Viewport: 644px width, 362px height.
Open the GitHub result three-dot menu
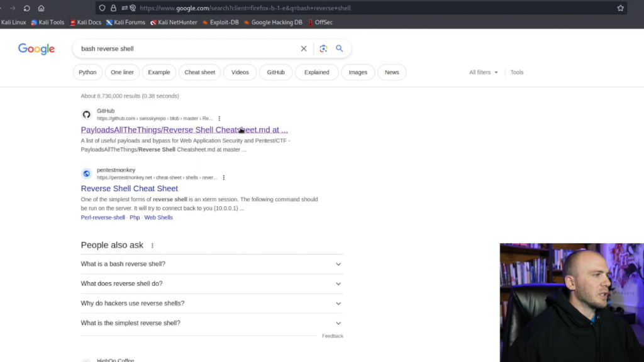tap(219, 119)
